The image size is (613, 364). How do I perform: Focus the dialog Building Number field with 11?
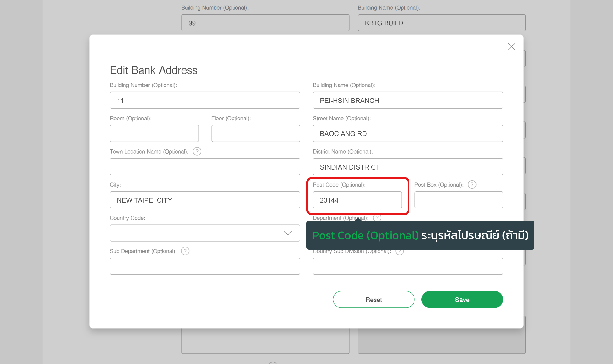[205, 100]
